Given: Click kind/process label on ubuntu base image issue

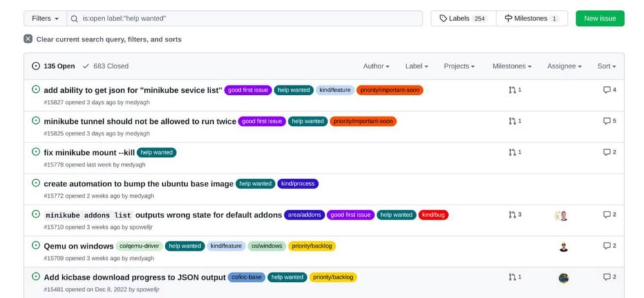Looking at the screenshot, I should pyautogui.click(x=298, y=184).
